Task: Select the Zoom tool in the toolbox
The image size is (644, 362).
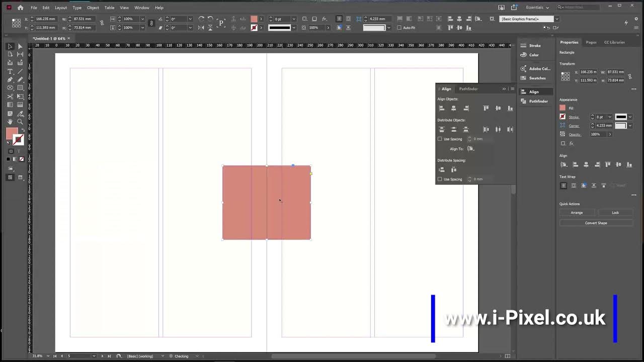Action: [x=20, y=122]
